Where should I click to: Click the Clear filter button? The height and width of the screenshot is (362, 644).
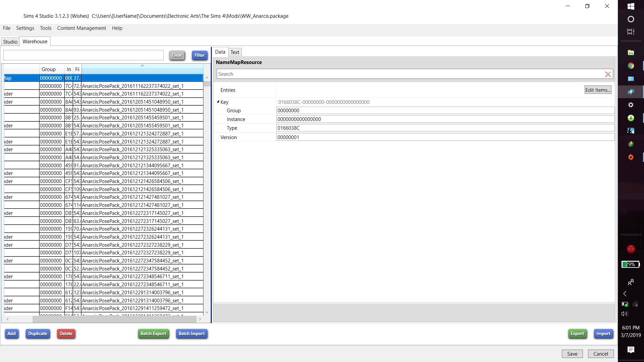point(177,55)
